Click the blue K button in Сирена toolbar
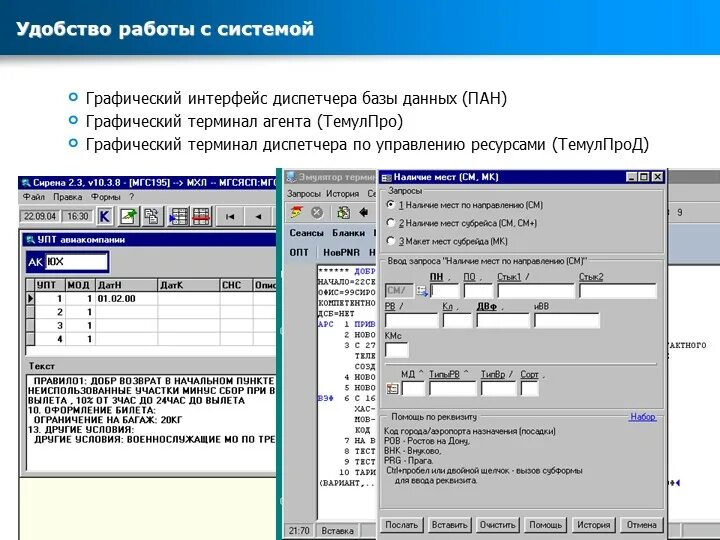Screen dimensions: 720x540 105,216
